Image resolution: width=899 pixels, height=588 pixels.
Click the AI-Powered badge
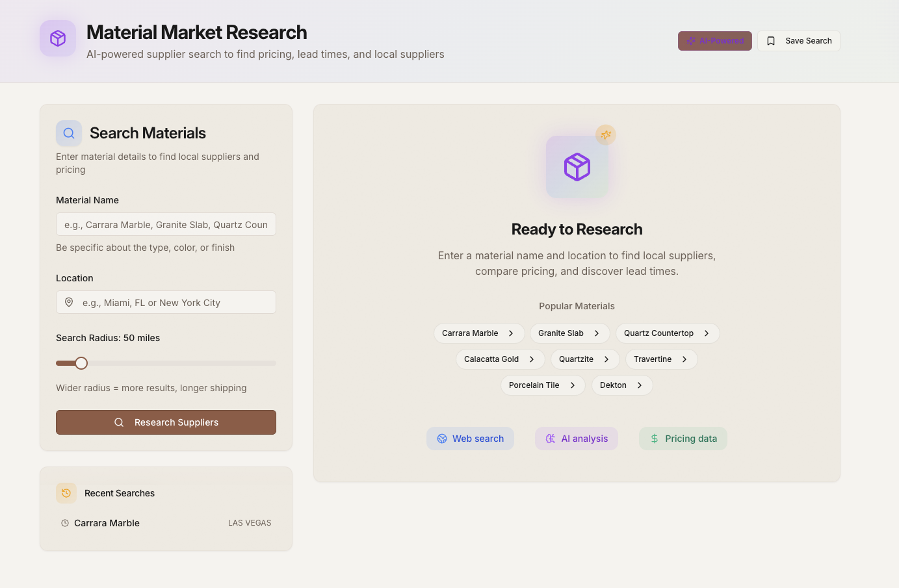point(715,41)
